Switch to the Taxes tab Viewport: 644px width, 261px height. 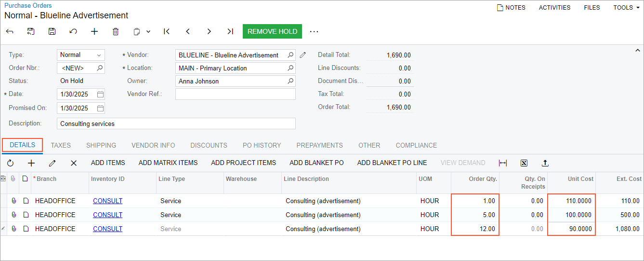(x=61, y=145)
